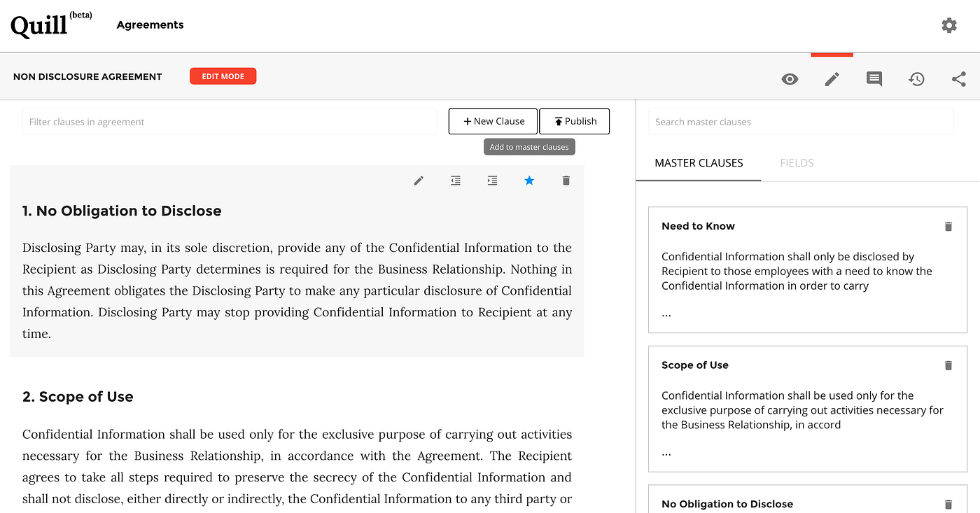Screen dimensions: 980x513
Task: Decrease indent of clause 1
Action: click(x=456, y=181)
